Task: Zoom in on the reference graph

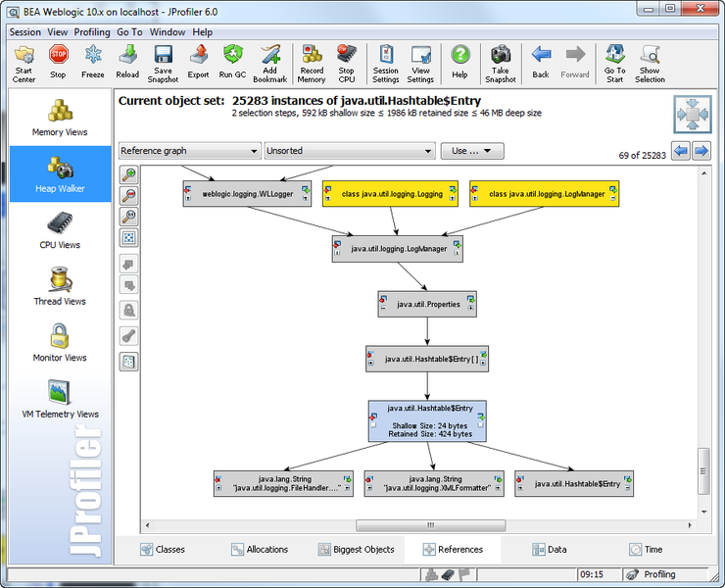Action: (129, 174)
